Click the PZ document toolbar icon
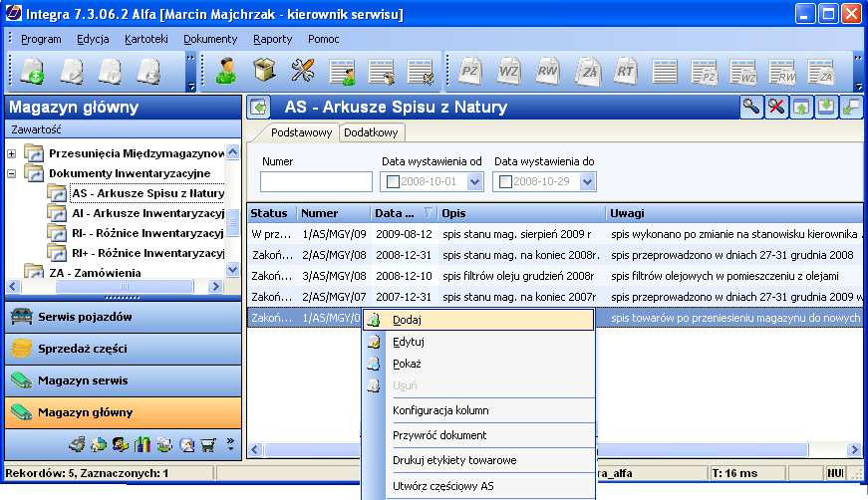Viewport: 868px width, 500px height. coord(470,72)
